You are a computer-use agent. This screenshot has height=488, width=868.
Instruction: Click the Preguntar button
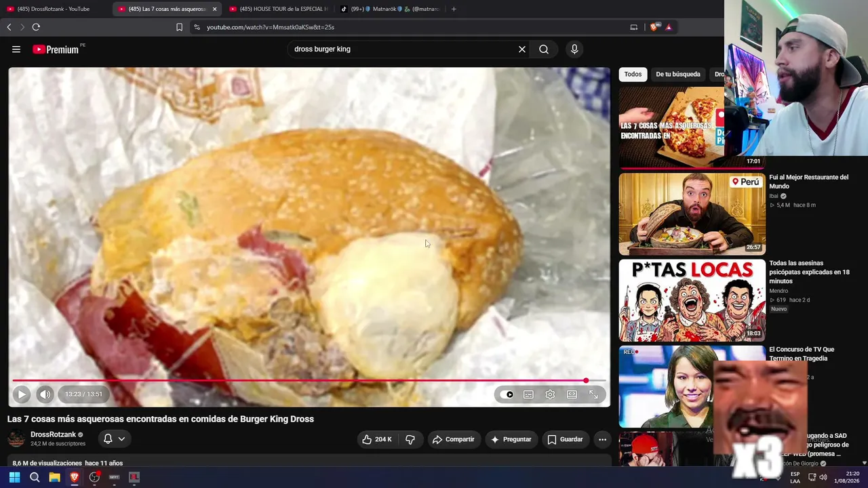click(x=511, y=439)
